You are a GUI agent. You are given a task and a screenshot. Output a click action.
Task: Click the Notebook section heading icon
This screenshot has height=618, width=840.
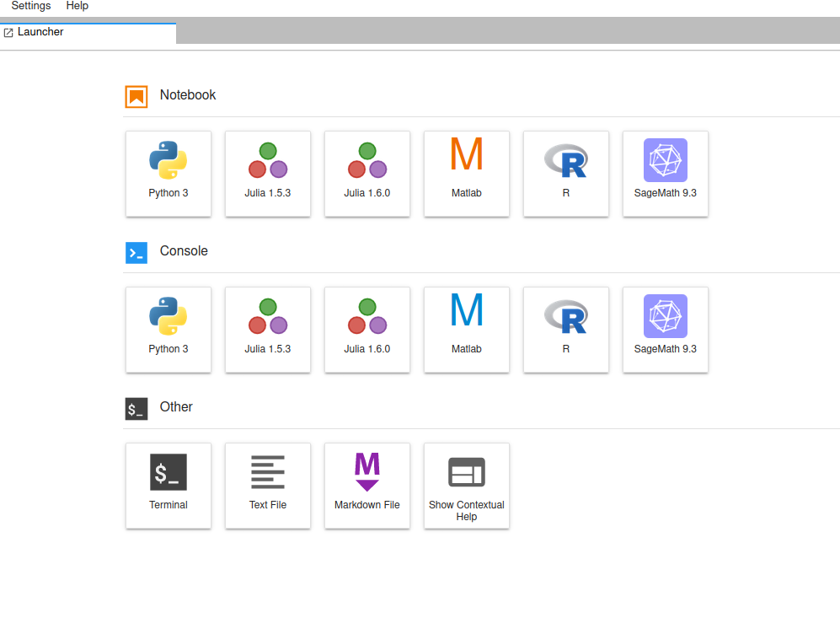click(x=136, y=96)
